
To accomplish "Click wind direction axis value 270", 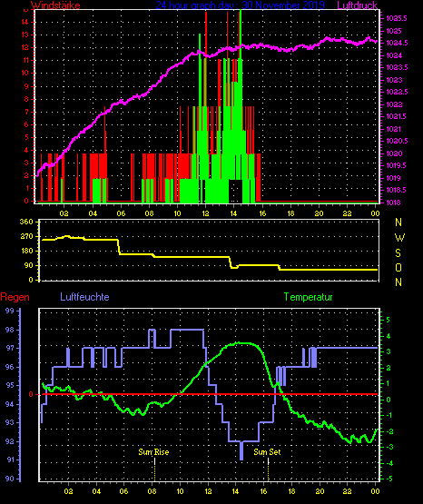I will pos(26,236).
